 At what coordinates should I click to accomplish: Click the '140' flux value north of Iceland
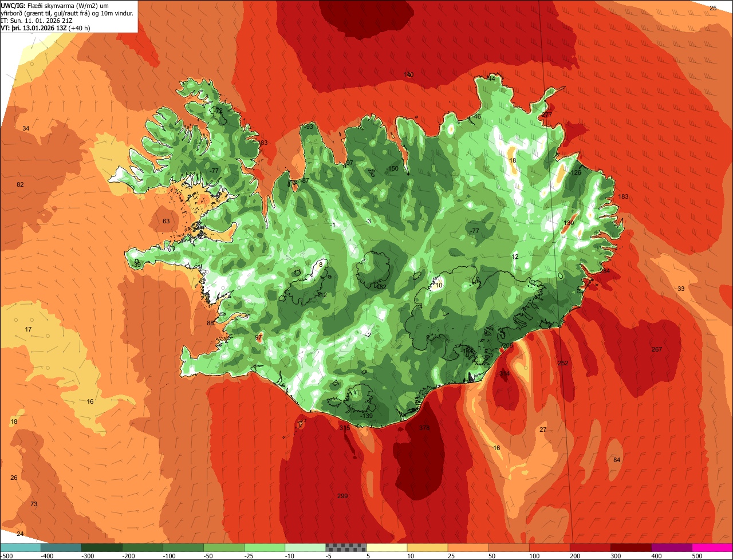408,75
